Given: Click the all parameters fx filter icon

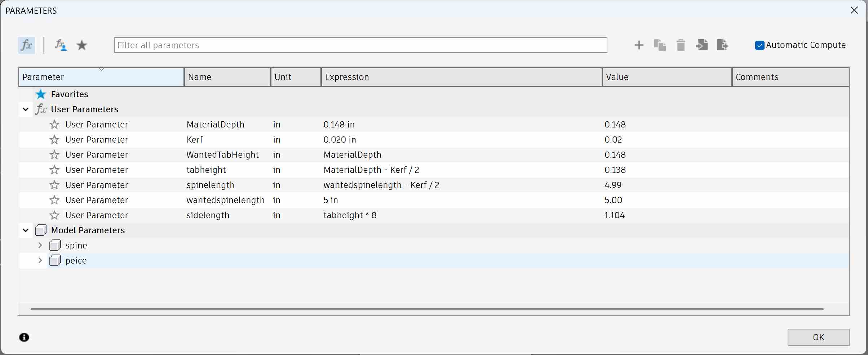Looking at the screenshot, I should (x=27, y=45).
